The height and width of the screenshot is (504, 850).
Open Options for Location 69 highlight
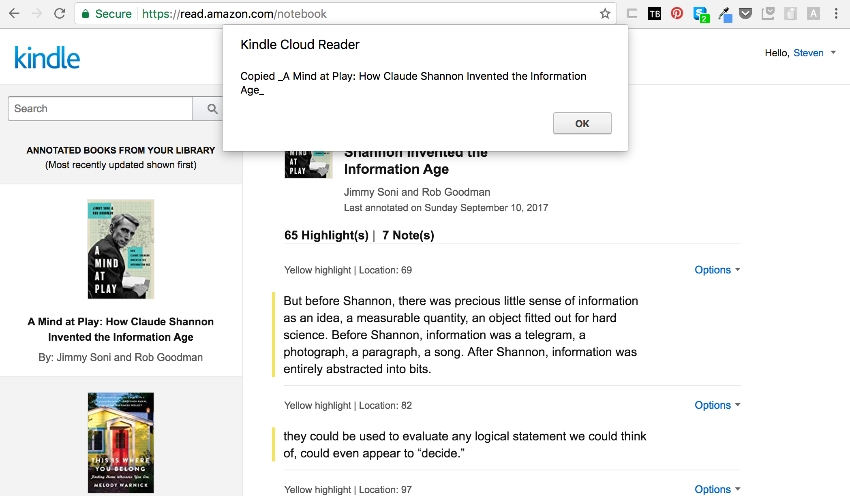click(717, 270)
